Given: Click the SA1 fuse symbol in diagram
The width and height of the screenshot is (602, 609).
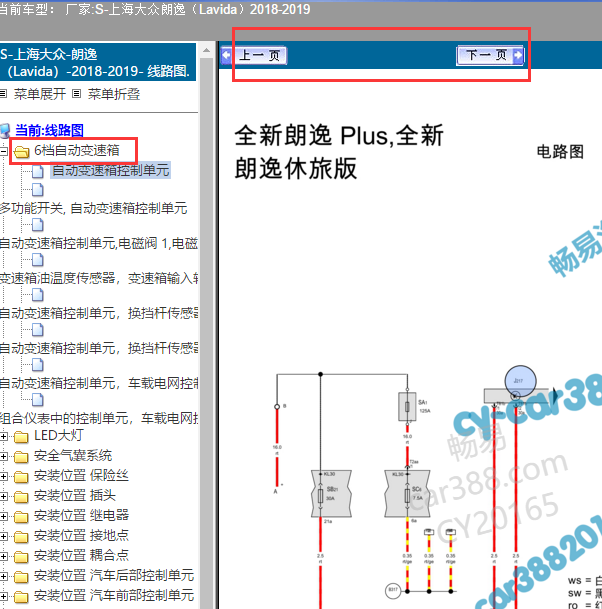Looking at the screenshot, I should (x=407, y=407).
